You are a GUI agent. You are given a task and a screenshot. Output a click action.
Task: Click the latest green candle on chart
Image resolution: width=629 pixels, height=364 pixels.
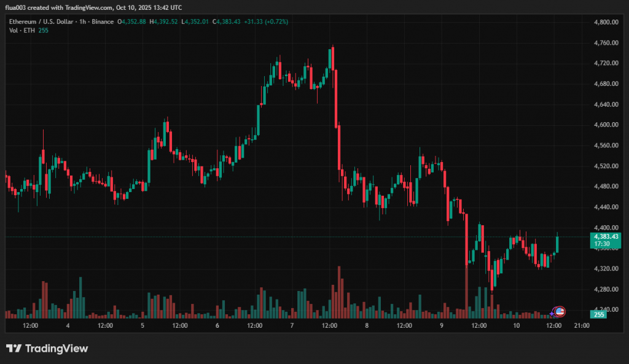(558, 244)
